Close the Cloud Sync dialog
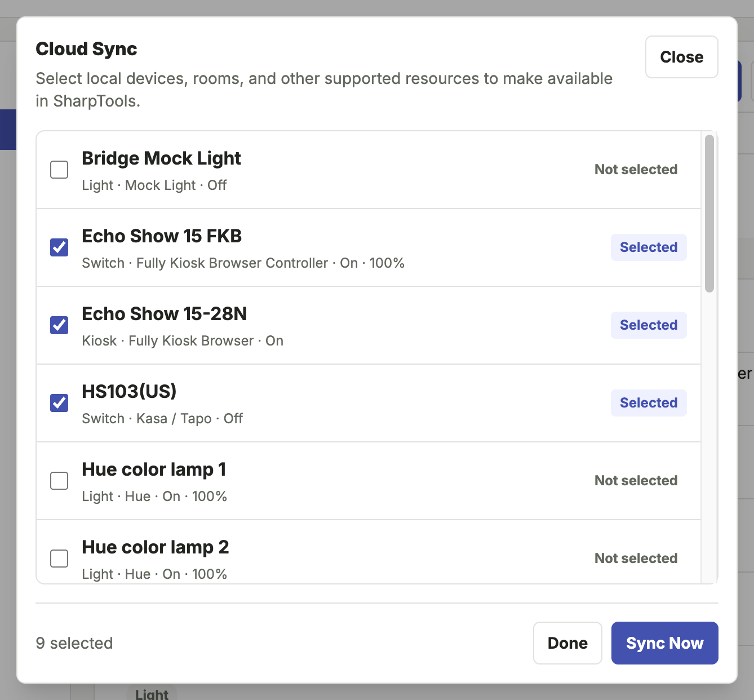 tap(681, 57)
